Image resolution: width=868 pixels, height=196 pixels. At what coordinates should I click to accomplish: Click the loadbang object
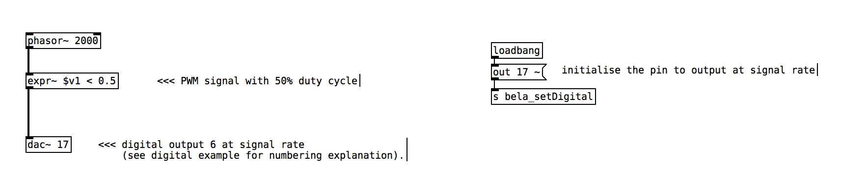[517, 50]
